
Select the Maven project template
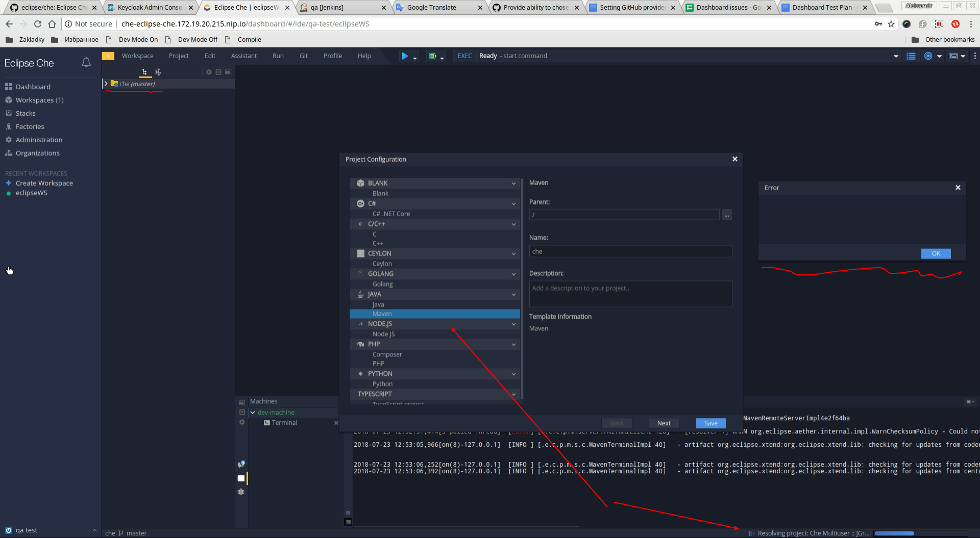[382, 314]
